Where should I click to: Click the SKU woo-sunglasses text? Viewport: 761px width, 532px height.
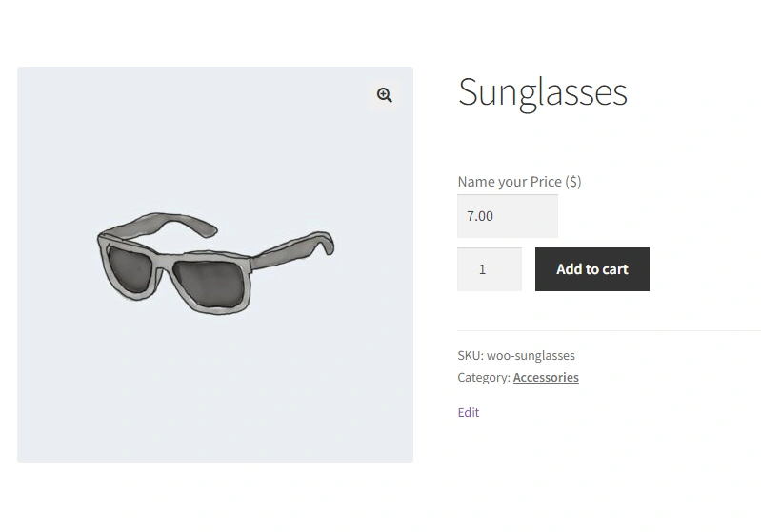coord(516,356)
